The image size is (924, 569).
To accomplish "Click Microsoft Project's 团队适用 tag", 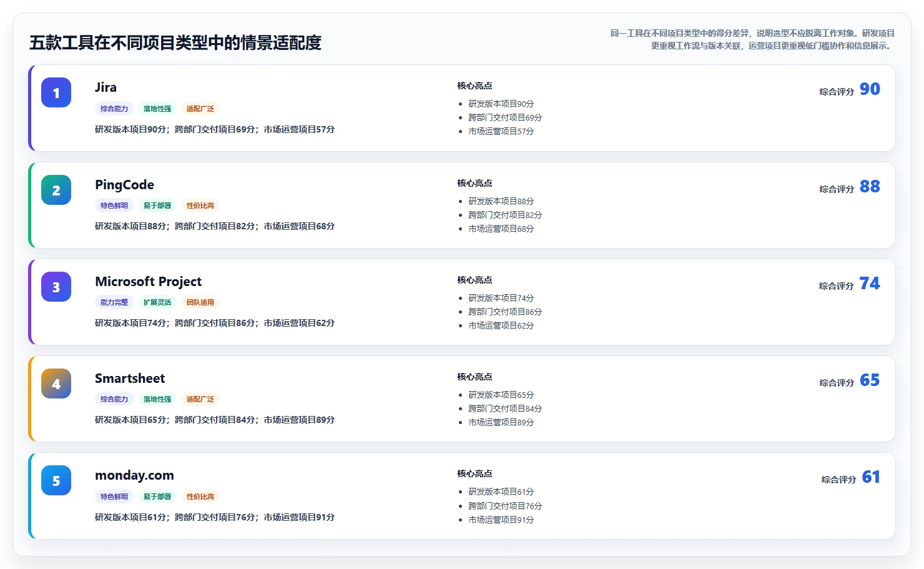I will click(200, 302).
